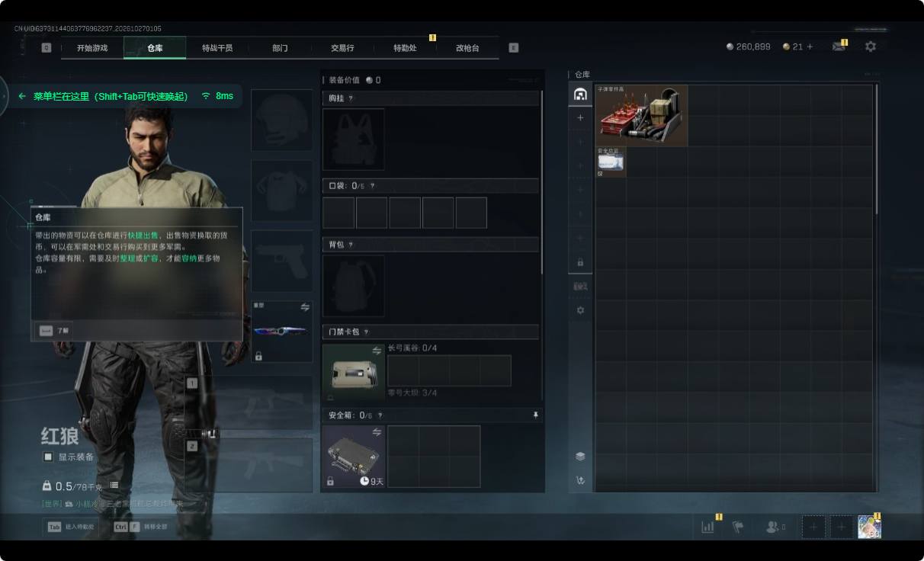Click the swap icon on access card case

point(377,351)
